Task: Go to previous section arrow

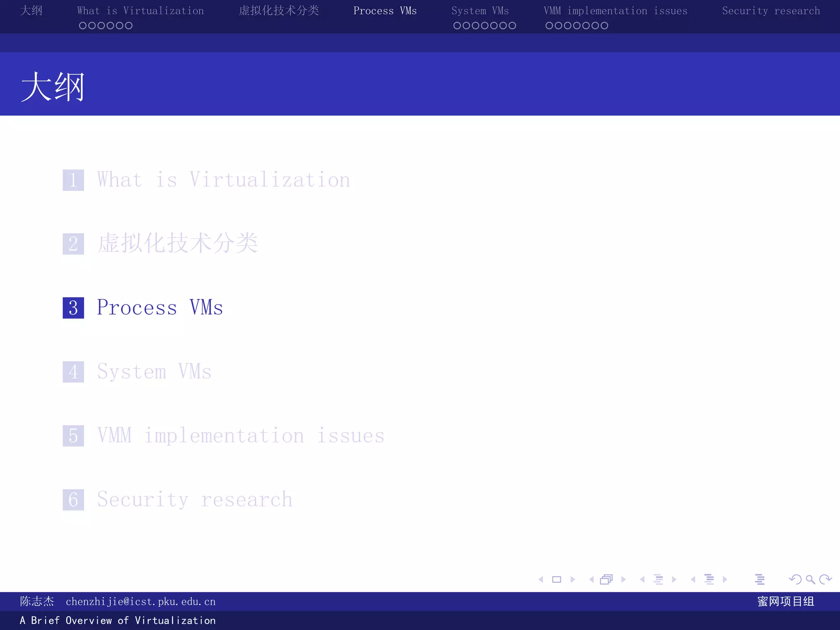Action: pyautogui.click(x=693, y=579)
